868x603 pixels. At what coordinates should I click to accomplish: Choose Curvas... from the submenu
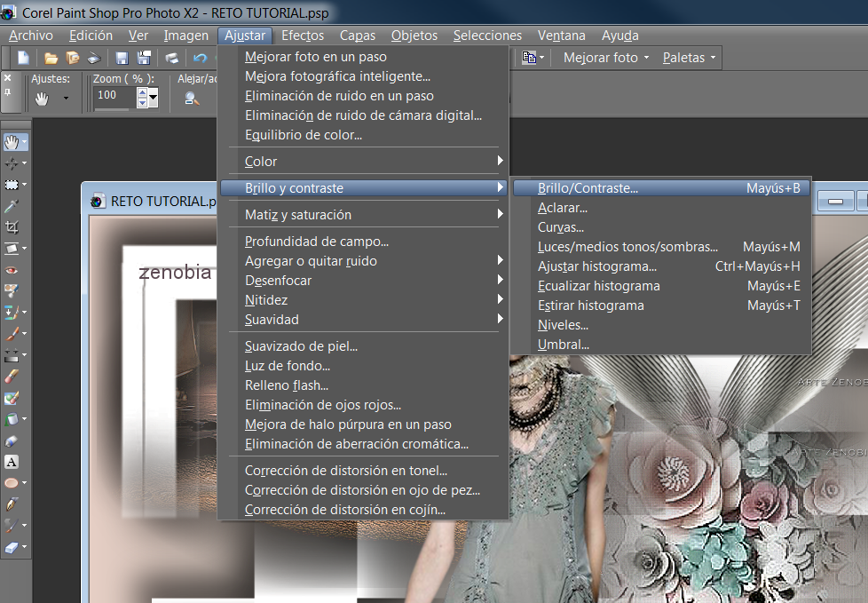coord(661,227)
